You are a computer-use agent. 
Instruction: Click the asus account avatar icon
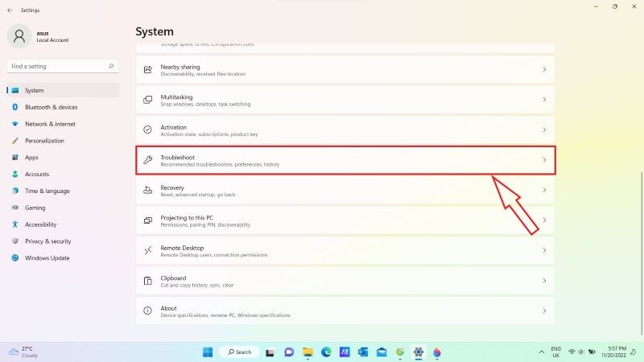[19, 36]
